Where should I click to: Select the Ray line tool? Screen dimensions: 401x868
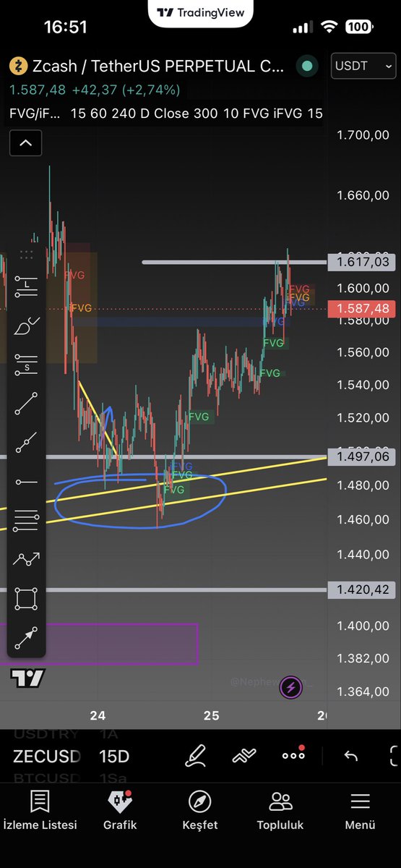26,442
